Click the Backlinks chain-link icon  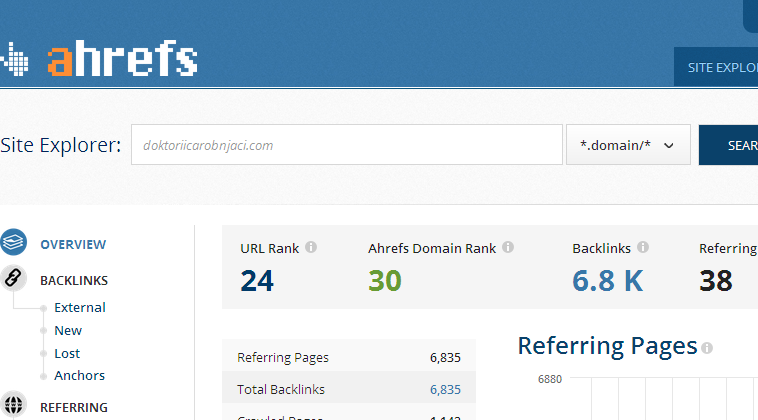[14, 278]
